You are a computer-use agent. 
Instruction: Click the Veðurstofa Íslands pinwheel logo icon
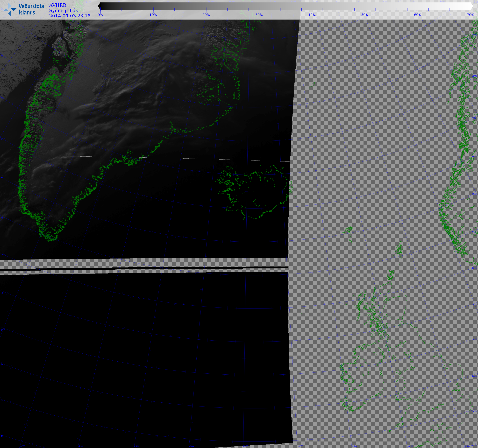tap(10, 10)
